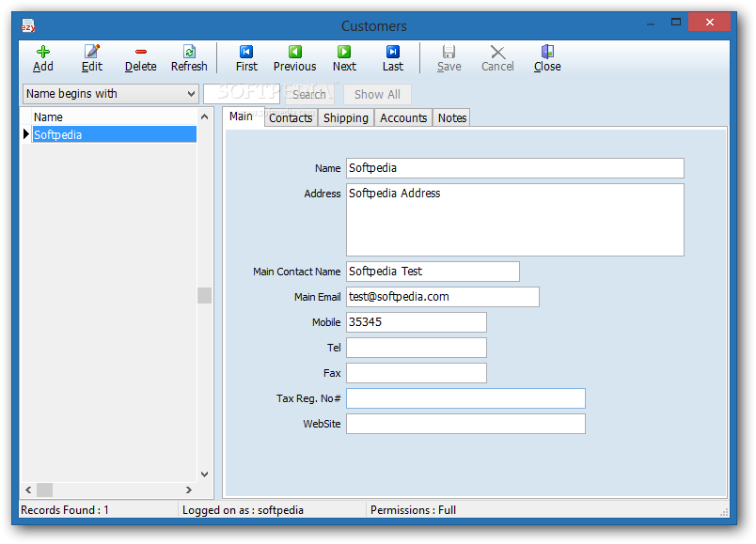Viewport: 756px width, 544px height.
Task: Click the 'Logged on as : softpedia' status text
Action: pyautogui.click(x=243, y=510)
